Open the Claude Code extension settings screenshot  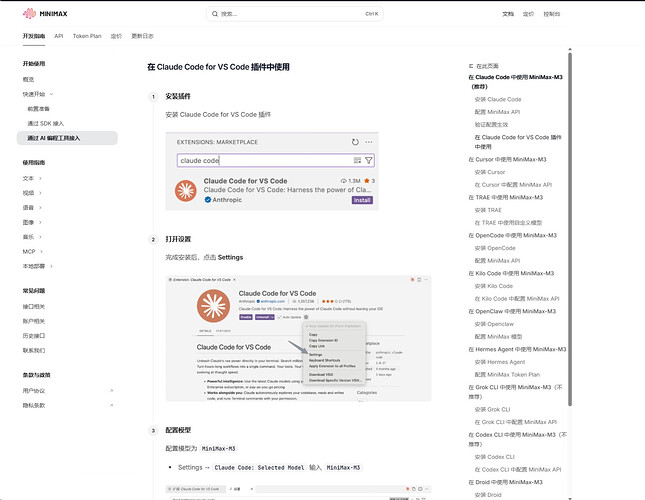pyautogui.click(x=298, y=338)
